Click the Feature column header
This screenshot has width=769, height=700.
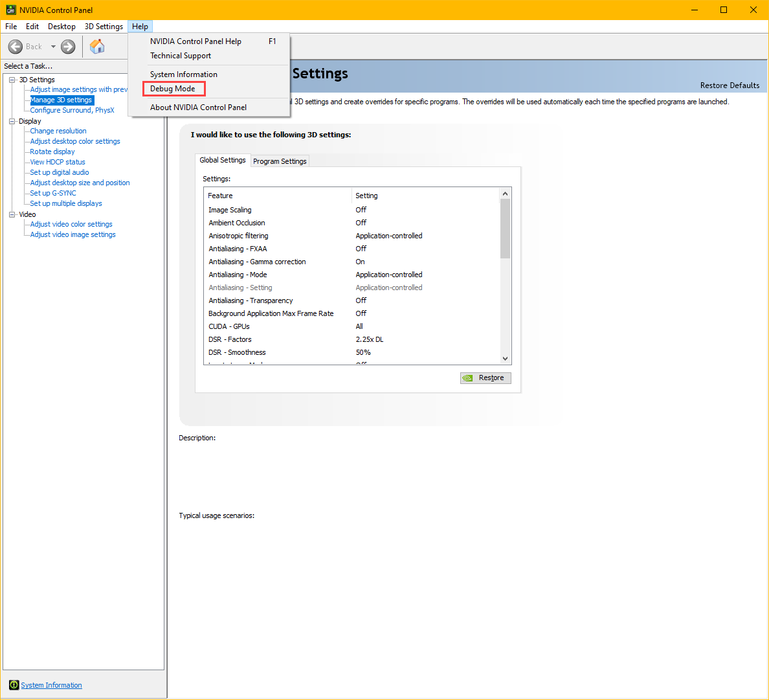pos(278,196)
